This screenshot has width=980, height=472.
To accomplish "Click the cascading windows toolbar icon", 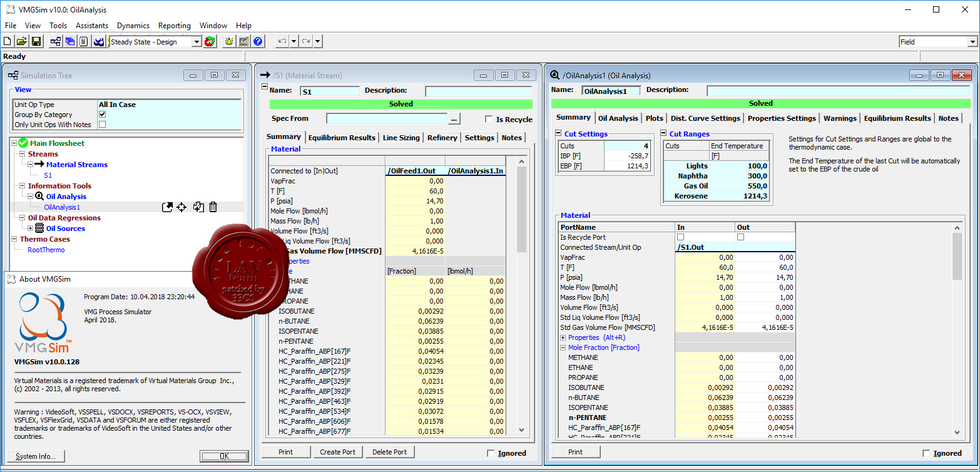I will [x=69, y=41].
